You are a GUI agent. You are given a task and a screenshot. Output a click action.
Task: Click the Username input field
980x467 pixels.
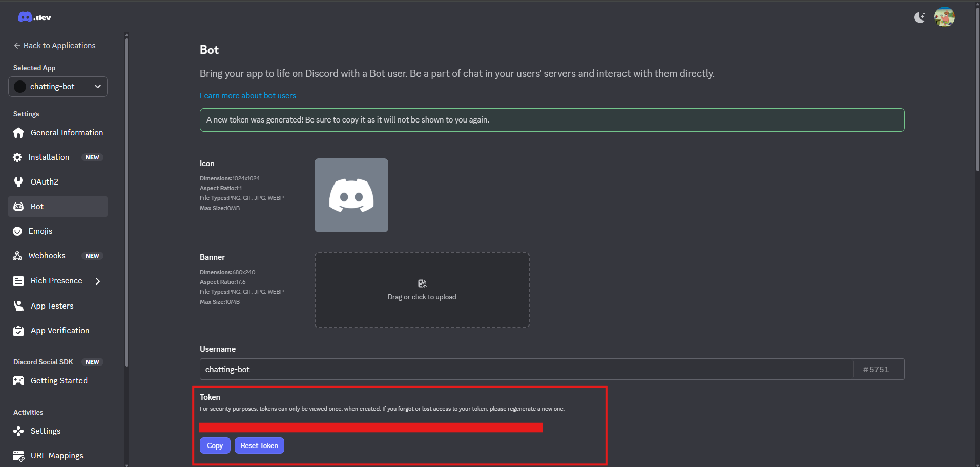click(526, 370)
